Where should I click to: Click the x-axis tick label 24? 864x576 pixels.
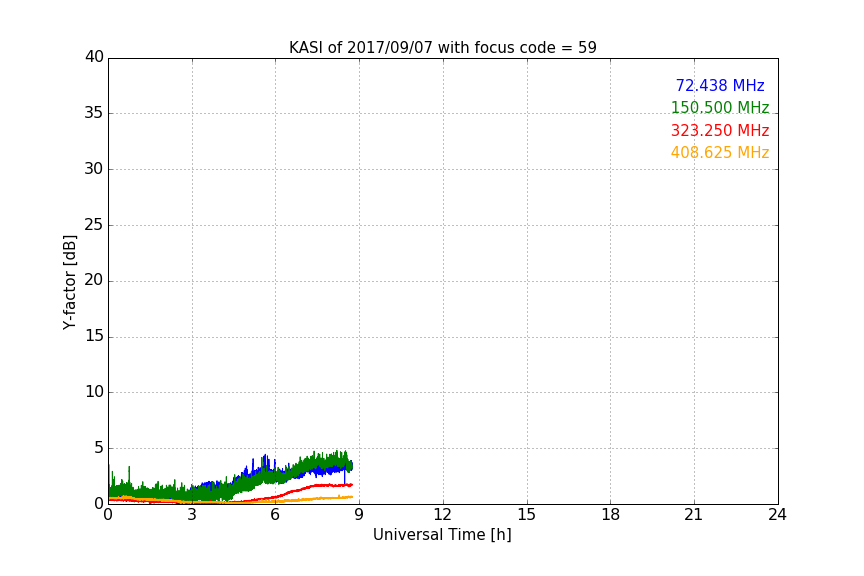click(777, 515)
